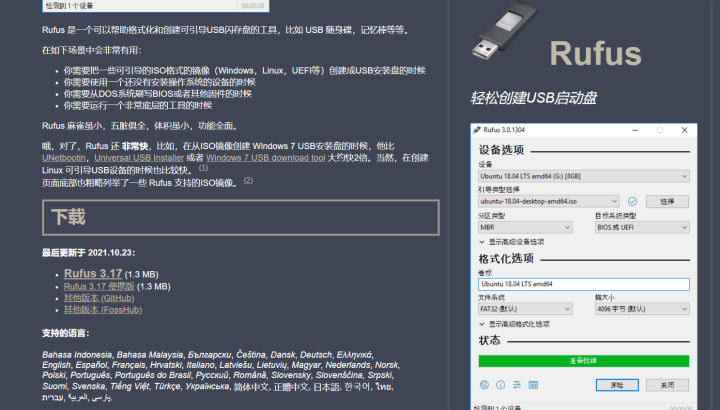This screenshot has width=720, height=410.
Task: Follow Windows 7 USB download tool link
Action: click(x=265, y=158)
